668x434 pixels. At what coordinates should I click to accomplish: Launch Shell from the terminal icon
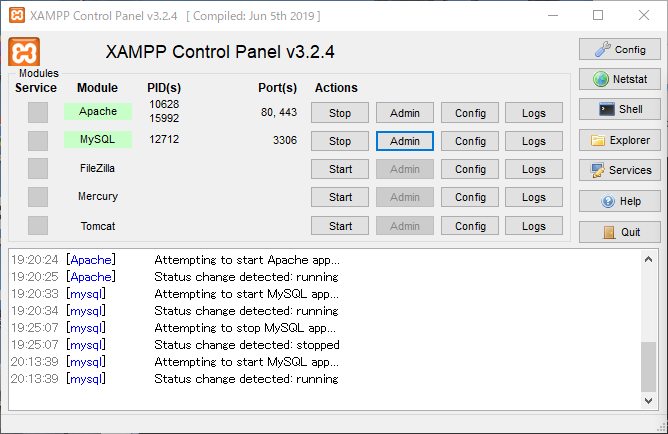(x=619, y=110)
